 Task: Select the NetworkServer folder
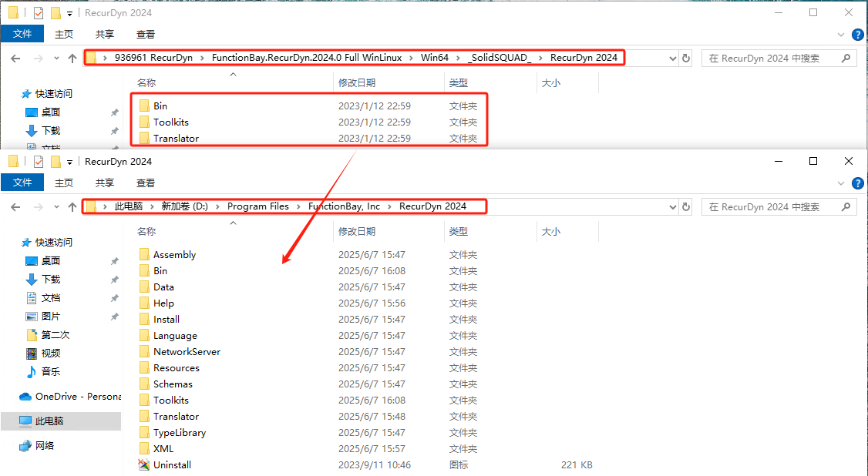coord(187,352)
